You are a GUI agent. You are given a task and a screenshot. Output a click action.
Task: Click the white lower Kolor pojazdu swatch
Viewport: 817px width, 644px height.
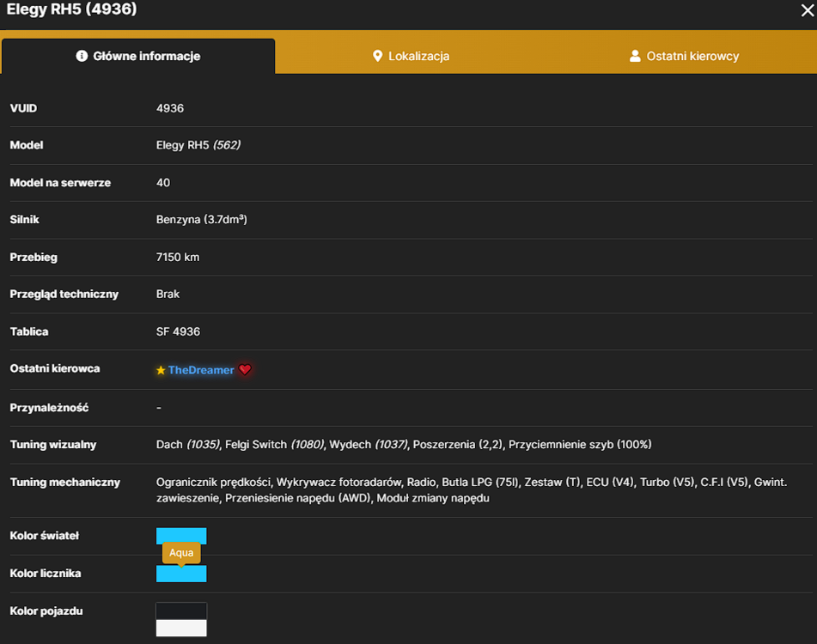coord(181,628)
